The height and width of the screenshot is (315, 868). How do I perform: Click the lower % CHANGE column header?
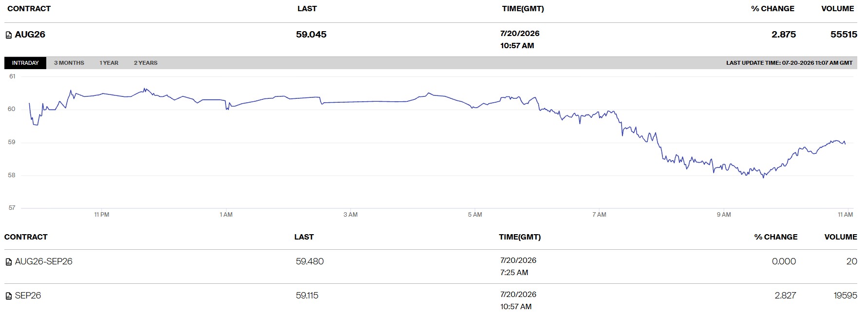pyautogui.click(x=776, y=237)
